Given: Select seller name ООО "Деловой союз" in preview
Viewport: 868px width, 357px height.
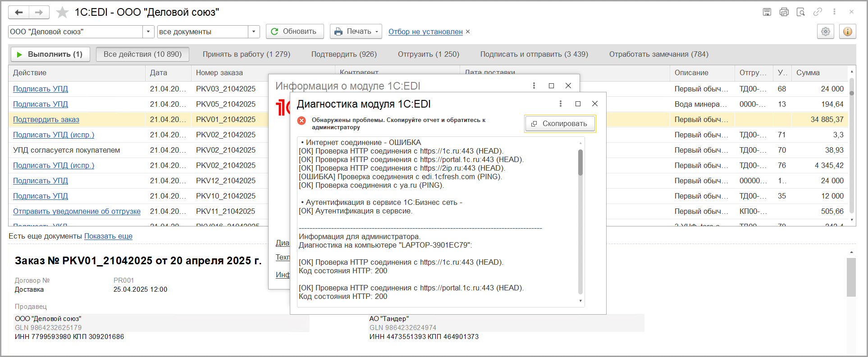Looking at the screenshot, I should pos(48,318).
